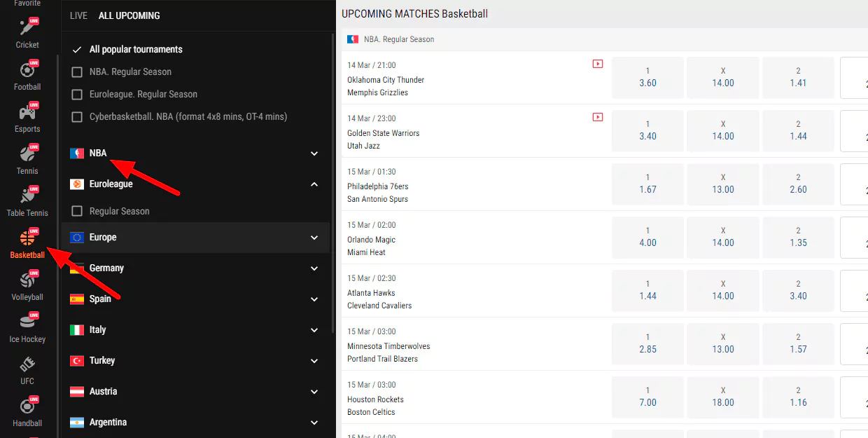Select the Football sidebar icon
The height and width of the screenshot is (438, 868).
point(27,72)
